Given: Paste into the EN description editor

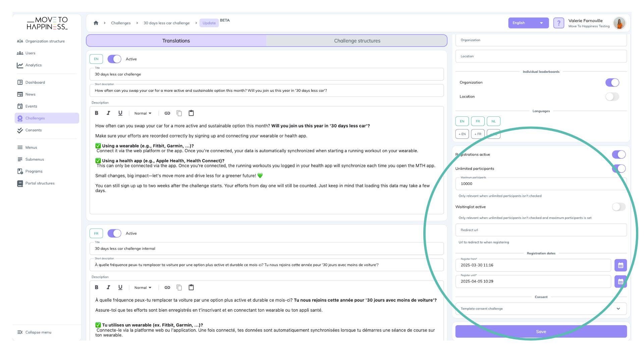Looking at the screenshot, I should click(191, 113).
